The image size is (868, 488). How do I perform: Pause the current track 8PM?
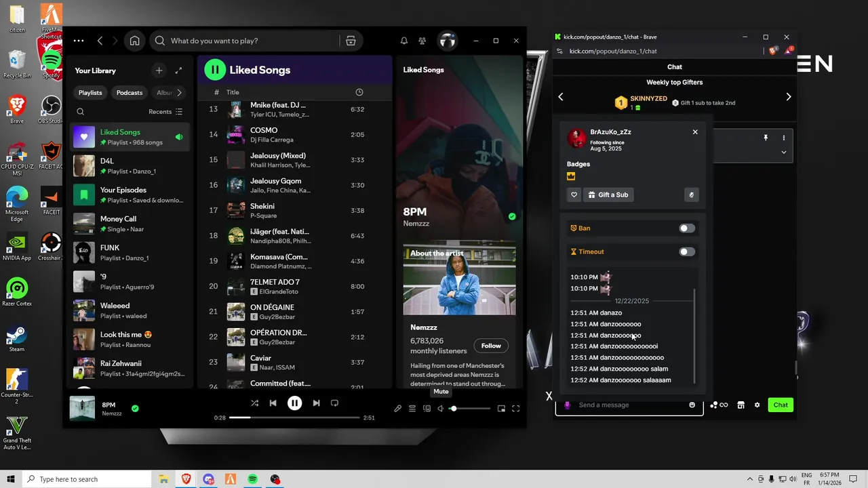[x=294, y=403]
